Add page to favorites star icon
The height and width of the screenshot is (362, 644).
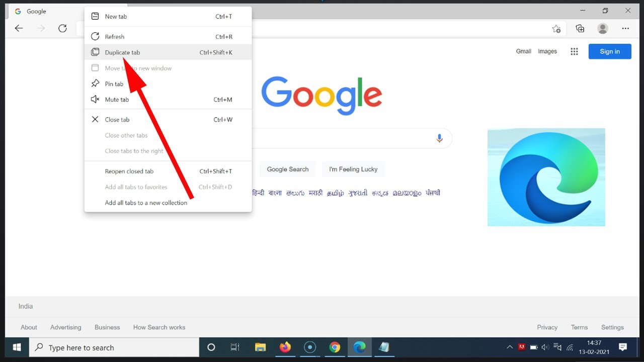click(x=556, y=29)
